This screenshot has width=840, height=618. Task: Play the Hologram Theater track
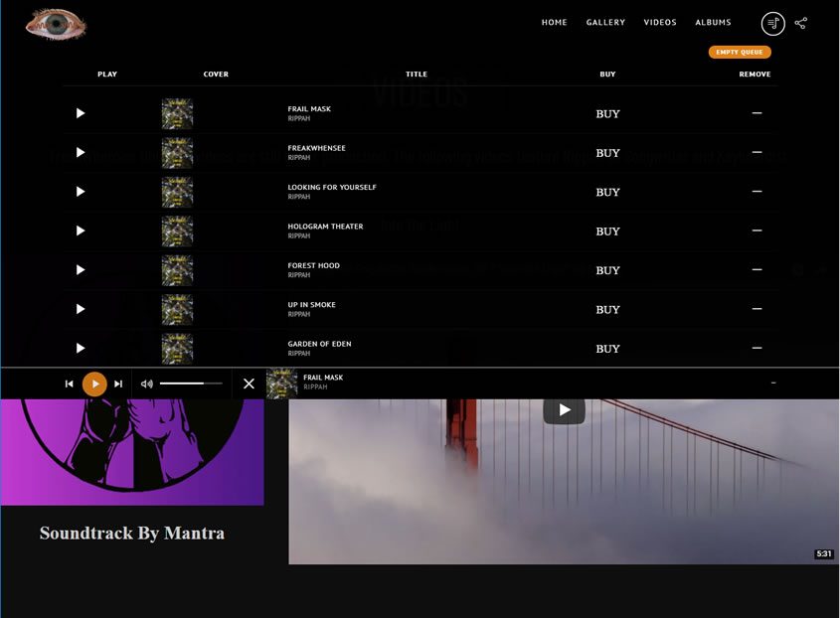click(81, 231)
